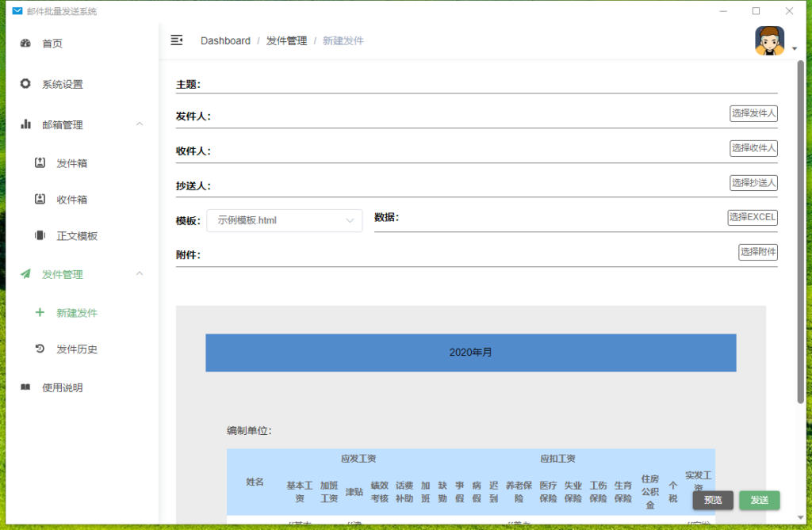This screenshot has width=812, height=530.
Task: Select the 系统设置 gear icon
Action: tap(24, 83)
